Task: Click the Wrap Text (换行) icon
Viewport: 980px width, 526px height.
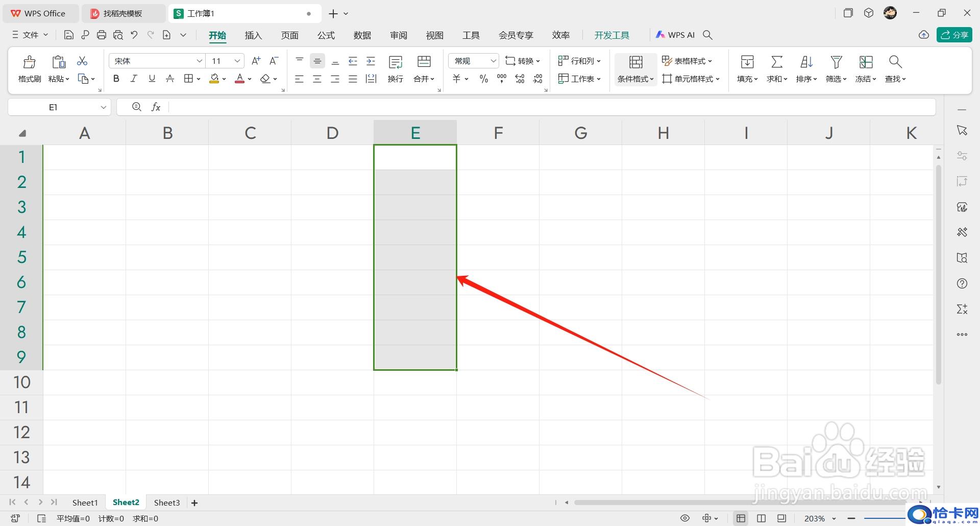Action: 396,62
